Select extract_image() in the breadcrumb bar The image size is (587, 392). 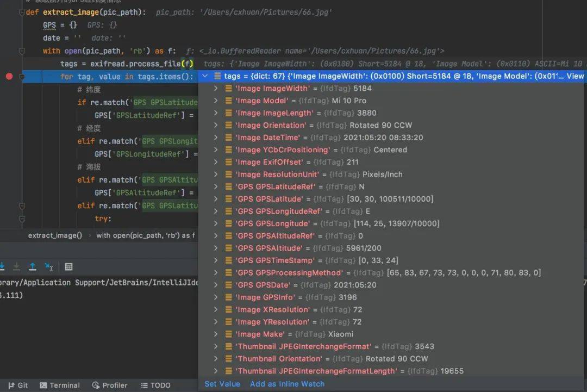(55, 235)
